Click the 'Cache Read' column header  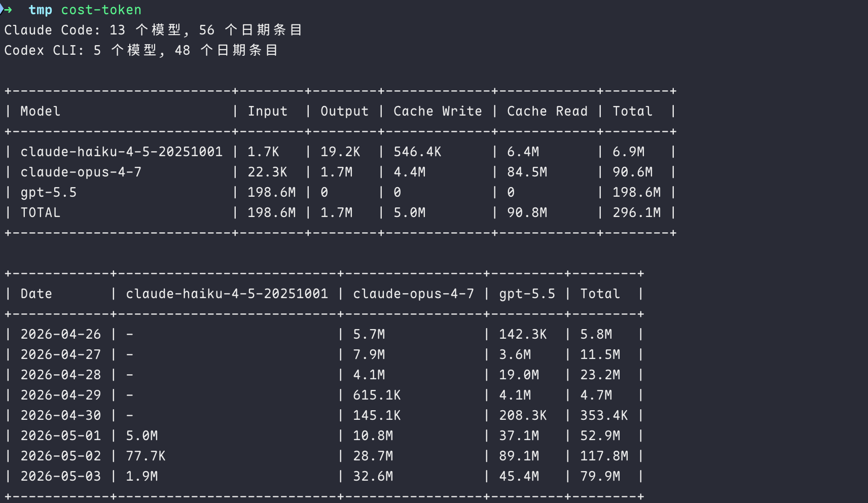click(x=548, y=111)
